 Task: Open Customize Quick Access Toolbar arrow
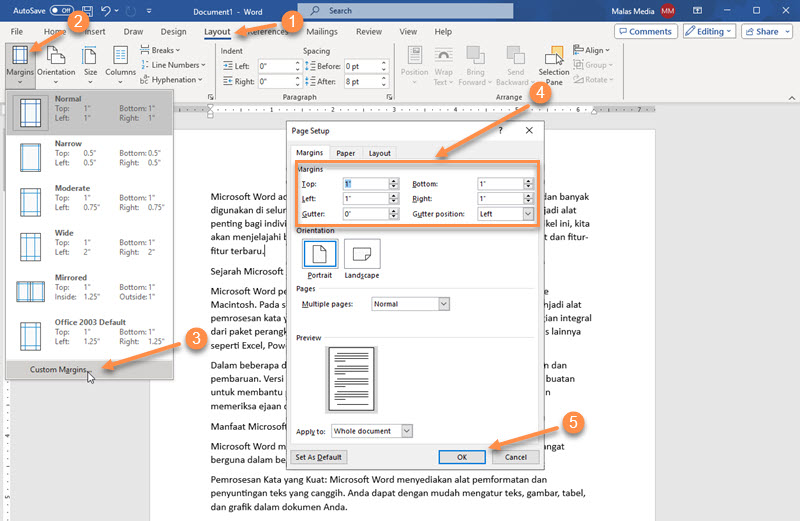point(149,11)
